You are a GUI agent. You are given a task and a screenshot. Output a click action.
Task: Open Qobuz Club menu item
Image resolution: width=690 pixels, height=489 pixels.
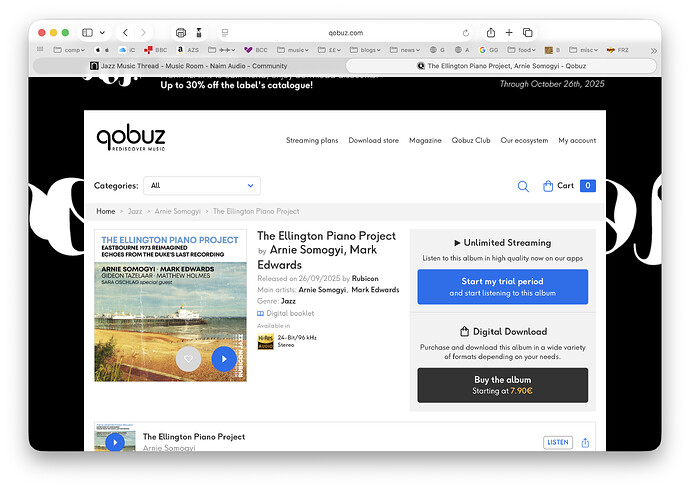471,140
